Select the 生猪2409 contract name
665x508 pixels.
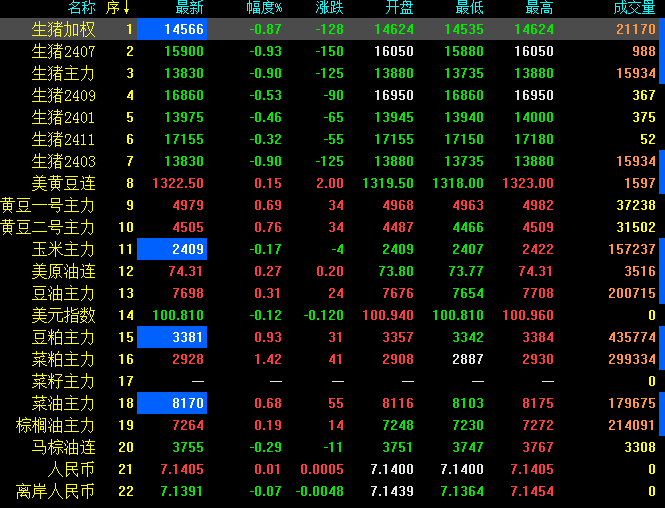[64, 95]
